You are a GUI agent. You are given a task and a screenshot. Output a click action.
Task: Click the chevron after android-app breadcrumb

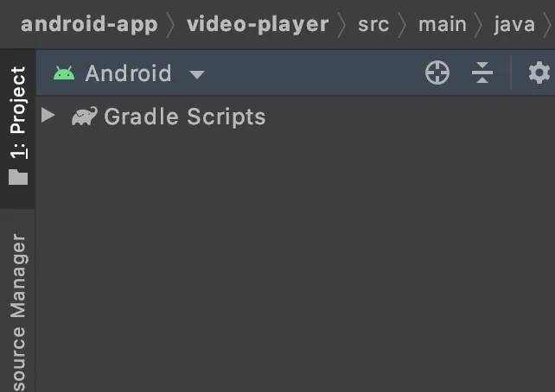tap(172, 25)
